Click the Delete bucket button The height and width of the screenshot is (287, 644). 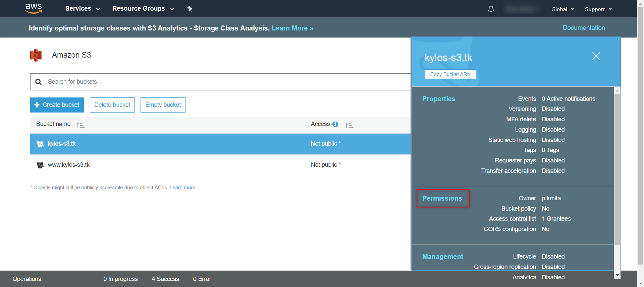(x=112, y=105)
